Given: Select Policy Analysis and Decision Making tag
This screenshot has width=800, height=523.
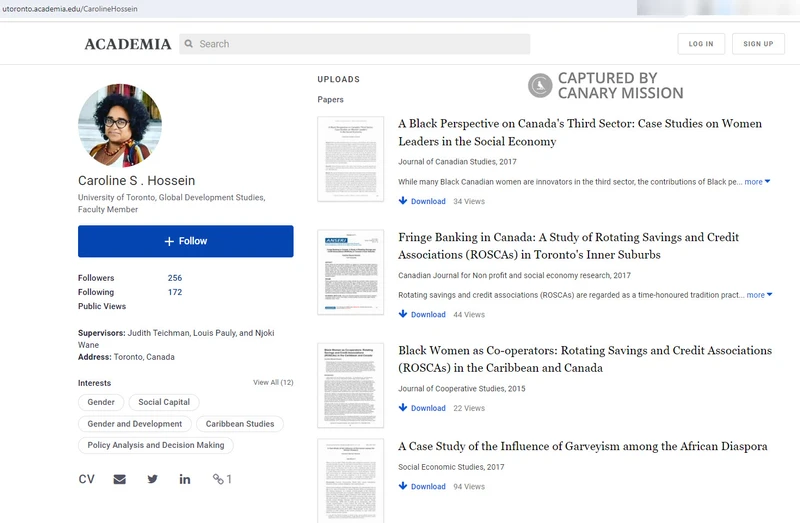Looking at the screenshot, I should pyautogui.click(x=156, y=445).
